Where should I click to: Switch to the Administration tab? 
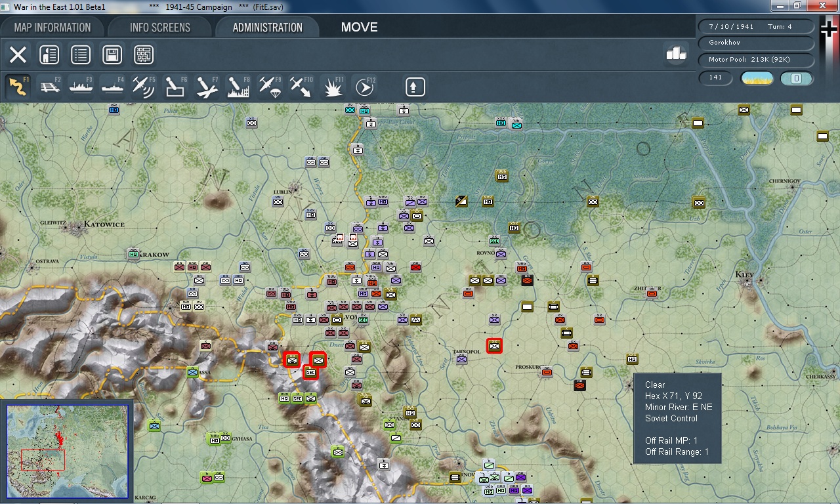268,28
